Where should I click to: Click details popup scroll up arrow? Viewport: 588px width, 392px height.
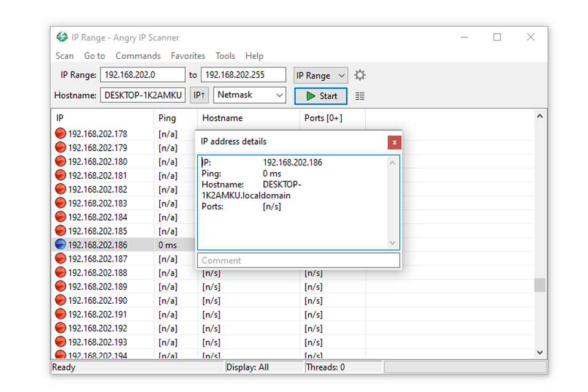coord(392,163)
